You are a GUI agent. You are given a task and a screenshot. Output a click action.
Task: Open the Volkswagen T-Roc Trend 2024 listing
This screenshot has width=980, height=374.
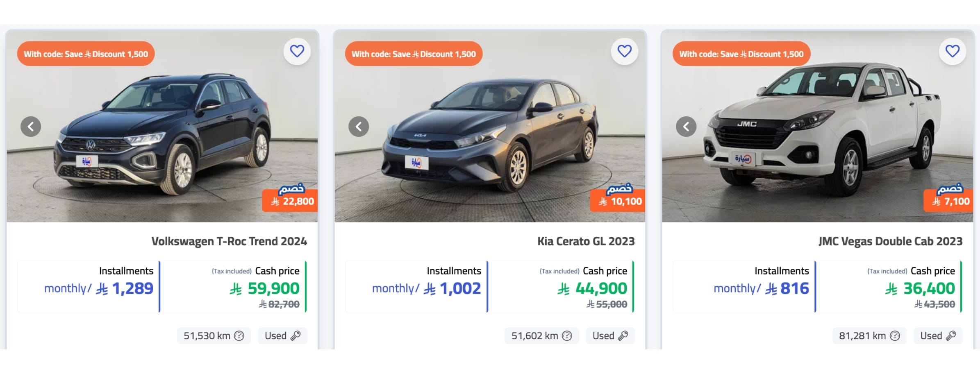tap(229, 241)
